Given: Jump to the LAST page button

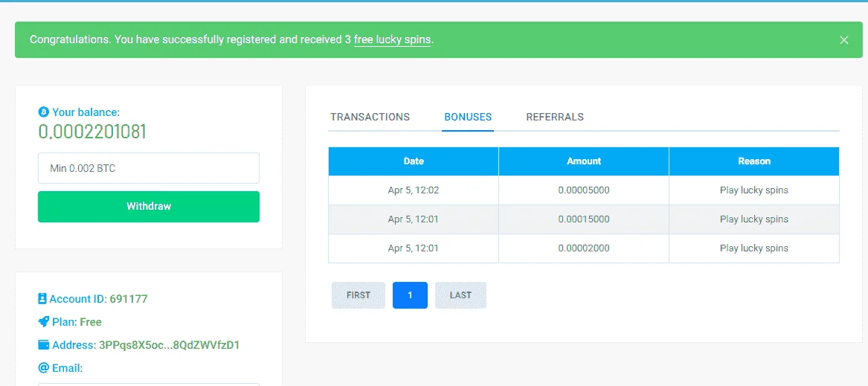Looking at the screenshot, I should 460,295.
